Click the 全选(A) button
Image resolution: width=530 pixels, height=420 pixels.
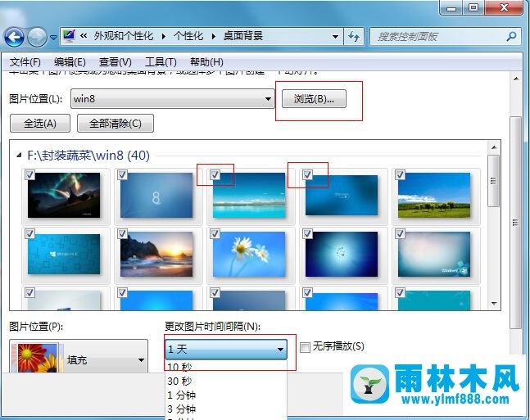point(40,124)
